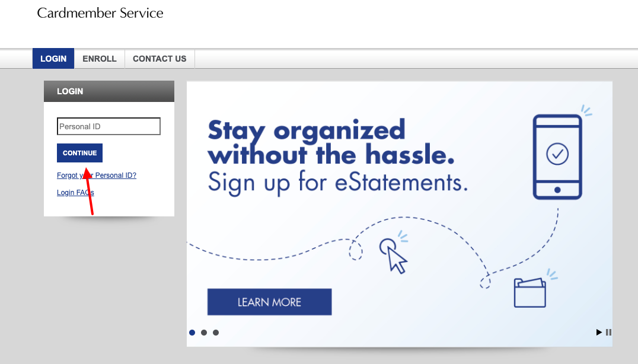Select the first carousel dot
The width and height of the screenshot is (638, 364).
point(192,333)
